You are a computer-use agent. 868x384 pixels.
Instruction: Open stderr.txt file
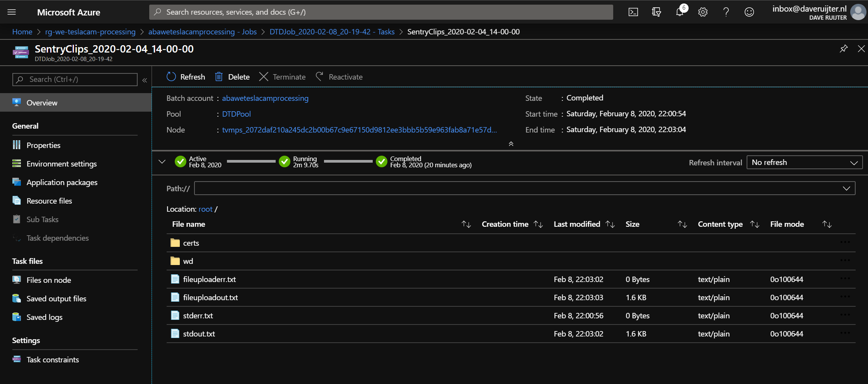tap(198, 316)
